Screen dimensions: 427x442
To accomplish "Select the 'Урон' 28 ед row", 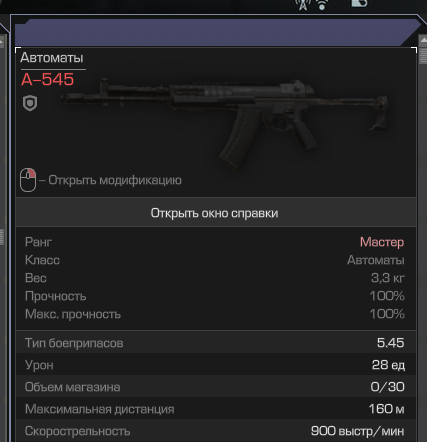I will [216, 365].
